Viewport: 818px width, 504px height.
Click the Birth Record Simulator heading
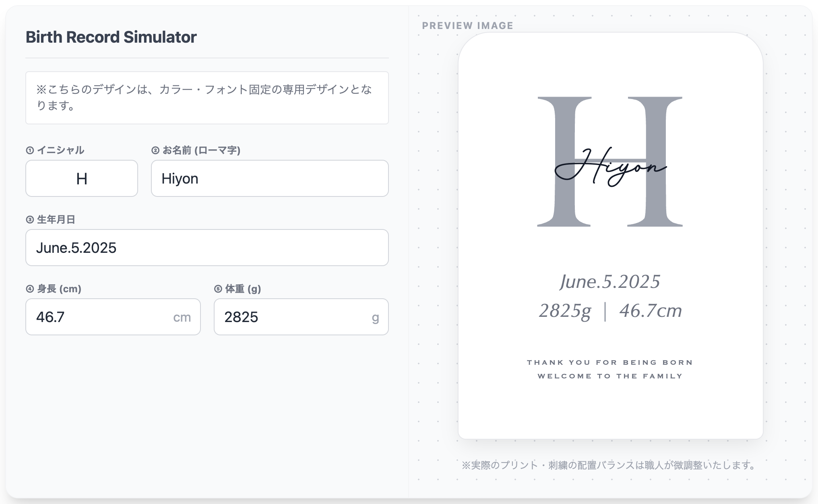(x=111, y=37)
